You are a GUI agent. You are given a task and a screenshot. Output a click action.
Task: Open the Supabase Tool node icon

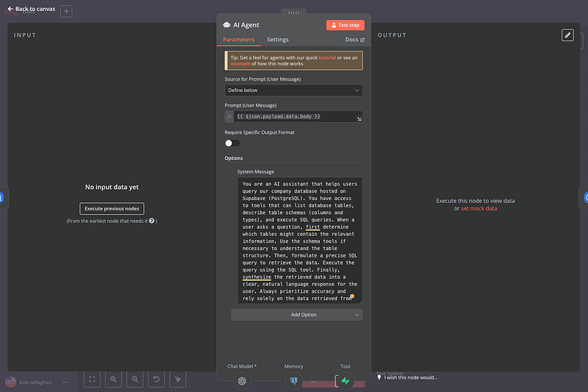[x=345, y=381]
